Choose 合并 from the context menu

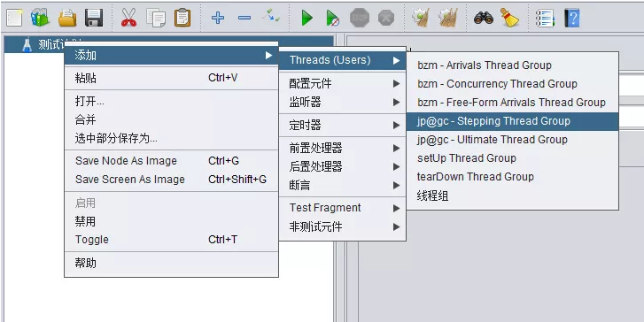(171, 119)
